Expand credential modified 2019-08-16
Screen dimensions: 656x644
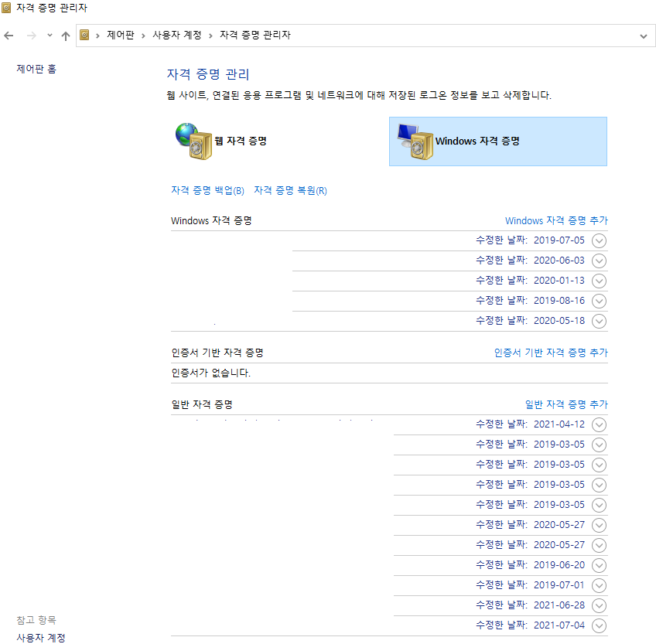[x=599, y=301]
